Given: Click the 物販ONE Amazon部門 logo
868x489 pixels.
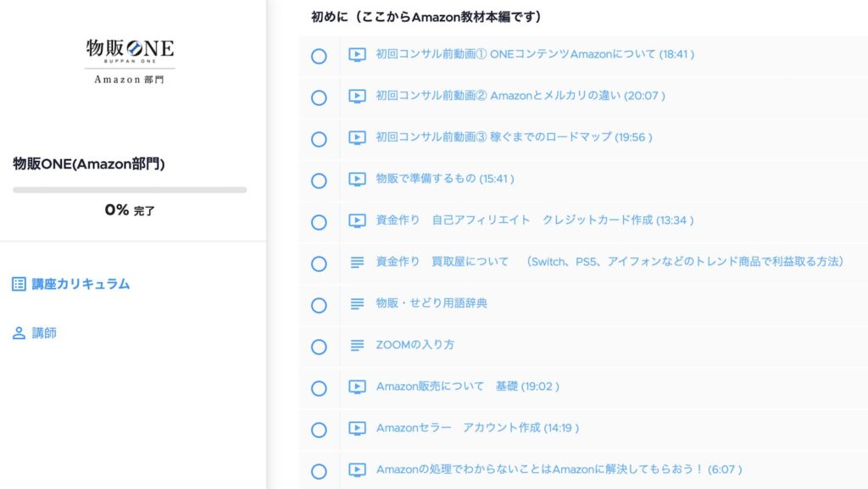Looking at the screenshot, I should pyautogui.click(x=130, y=60).
